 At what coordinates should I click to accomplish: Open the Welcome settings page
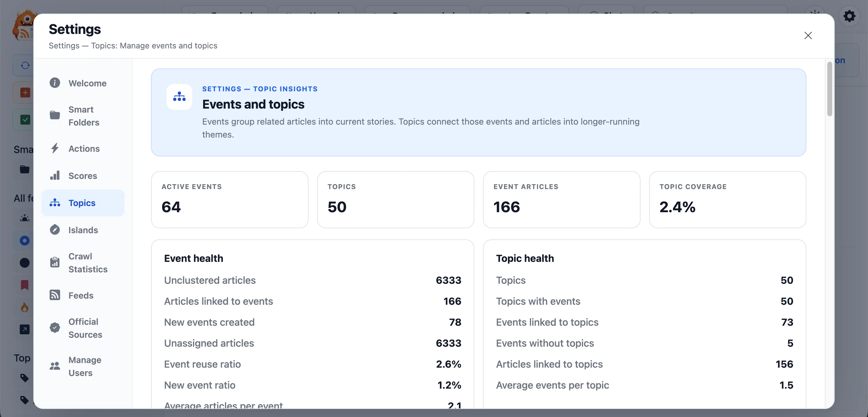click(83, 83)
